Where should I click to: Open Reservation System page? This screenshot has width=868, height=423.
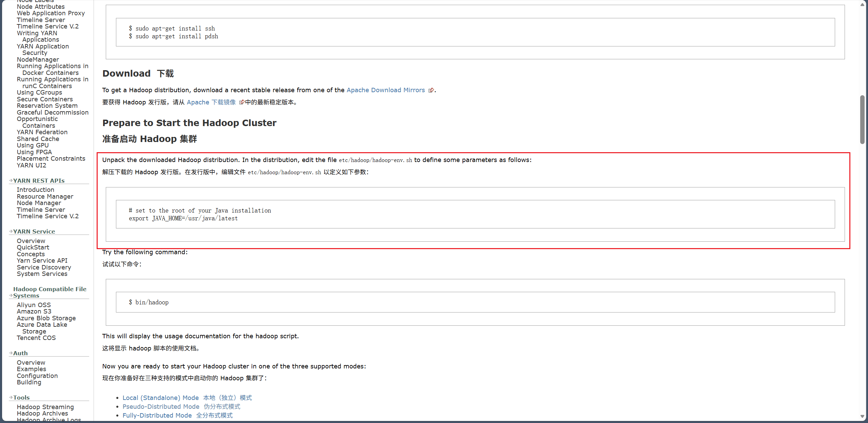click(47, 106)
